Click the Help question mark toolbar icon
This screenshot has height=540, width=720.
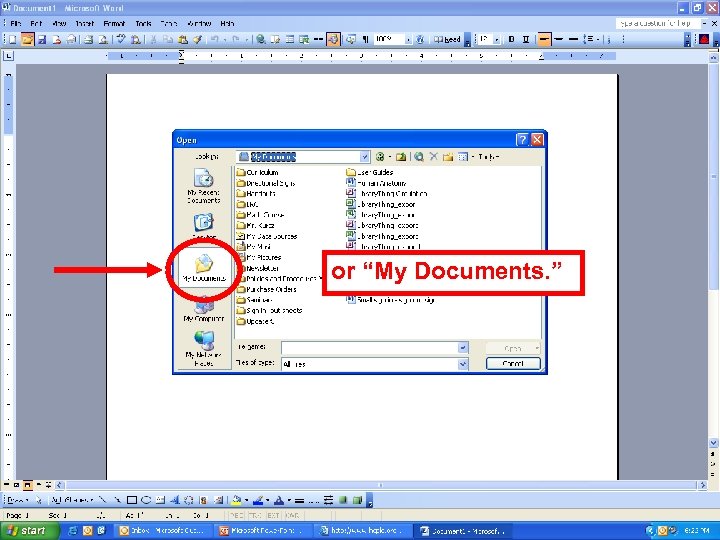point(420,39)
